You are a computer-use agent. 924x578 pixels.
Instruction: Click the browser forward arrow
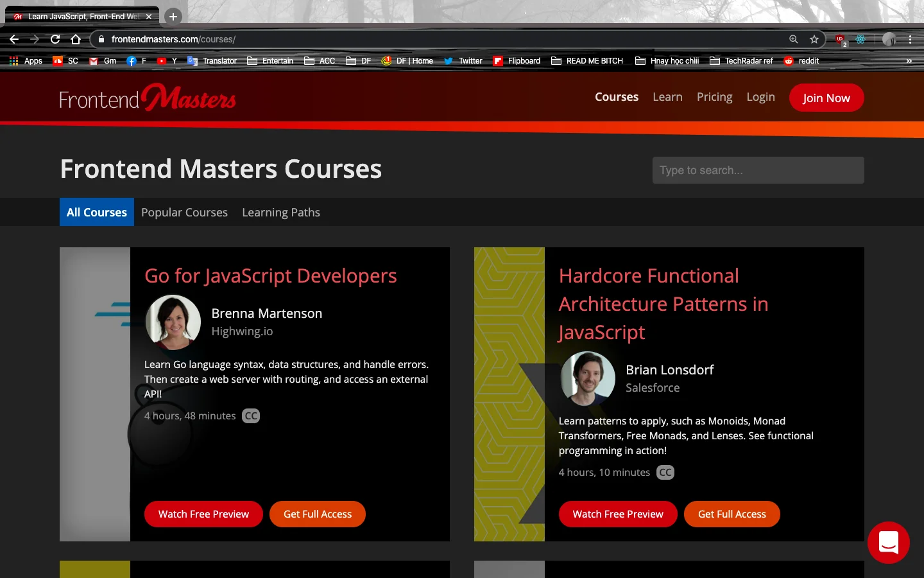pyautogui.click(x=35, y=39)
